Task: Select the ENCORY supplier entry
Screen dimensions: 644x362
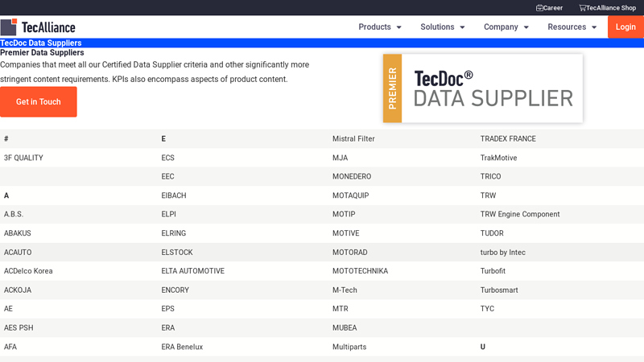Action: point(175,290)
